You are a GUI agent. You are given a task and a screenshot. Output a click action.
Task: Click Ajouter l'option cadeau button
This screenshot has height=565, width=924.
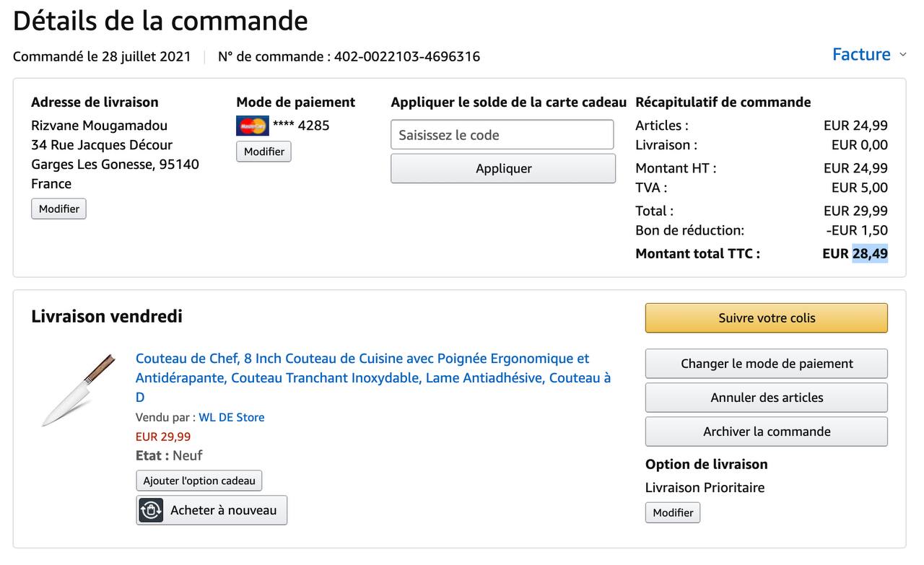point(199,481)
